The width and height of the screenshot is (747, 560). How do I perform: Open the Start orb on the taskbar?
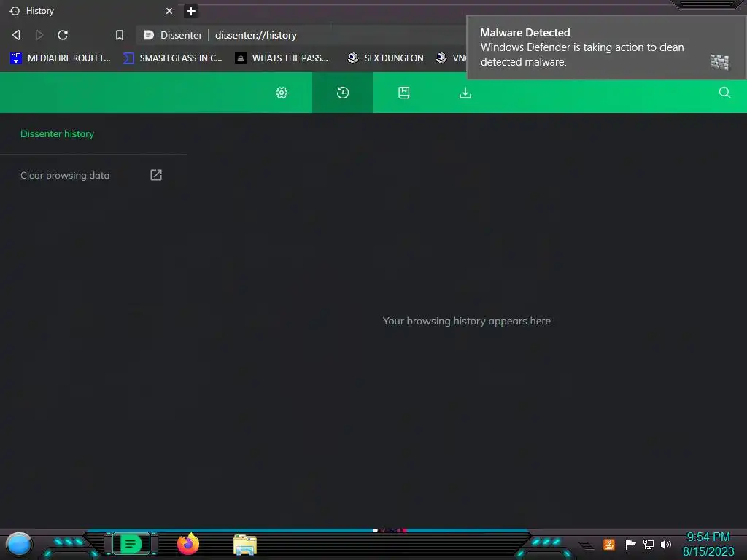coord(18,545)
